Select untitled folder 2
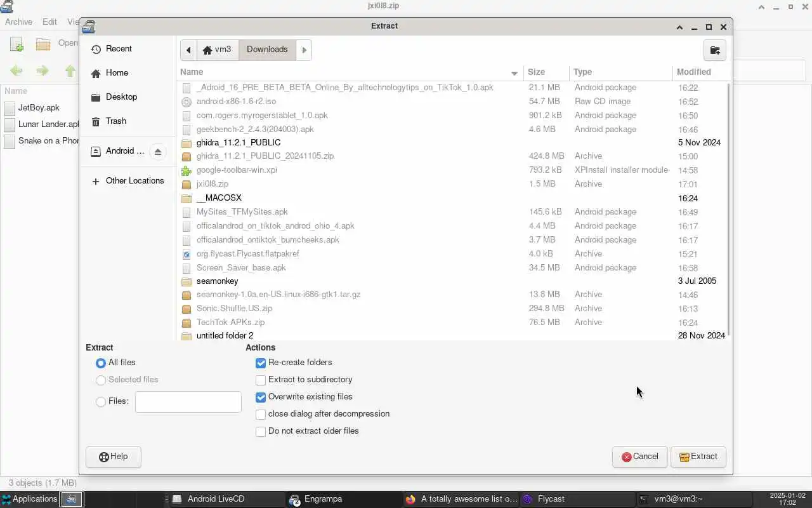Screen dimensions: 812x508 (452, 335)
